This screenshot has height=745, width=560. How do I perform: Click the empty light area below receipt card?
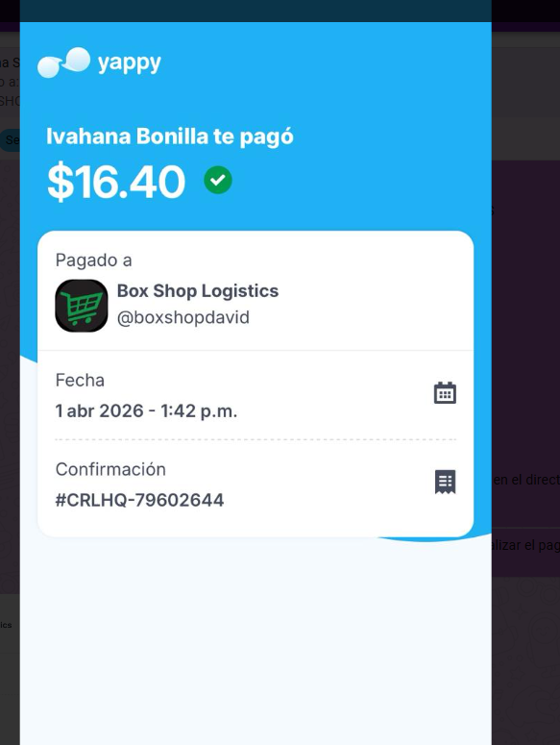[256, 641]
